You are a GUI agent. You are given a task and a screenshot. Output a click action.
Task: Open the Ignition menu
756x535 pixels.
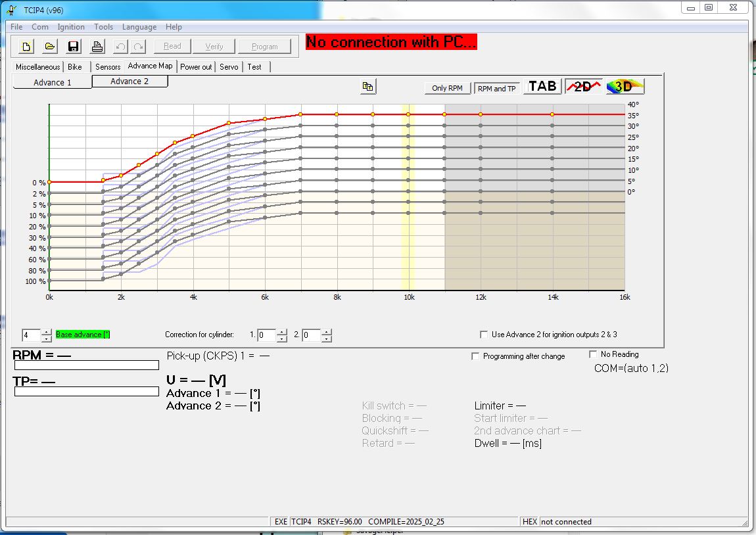[x=71, y=27]
